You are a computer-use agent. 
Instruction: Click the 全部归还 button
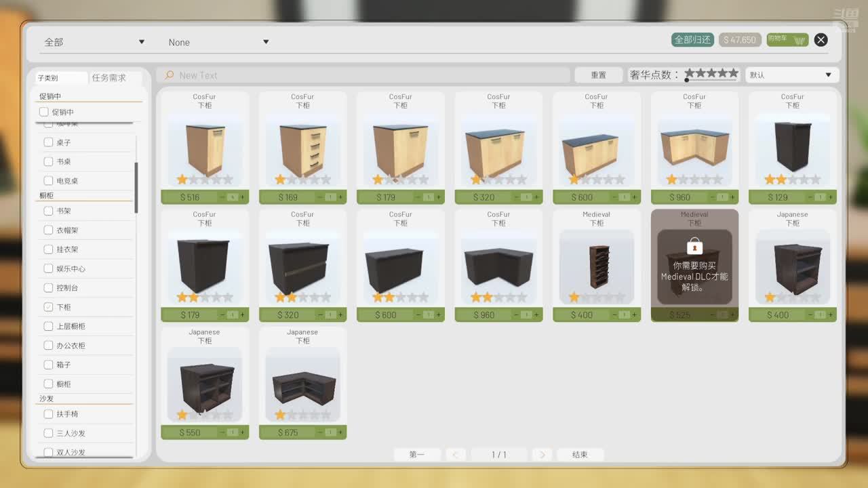693,40
